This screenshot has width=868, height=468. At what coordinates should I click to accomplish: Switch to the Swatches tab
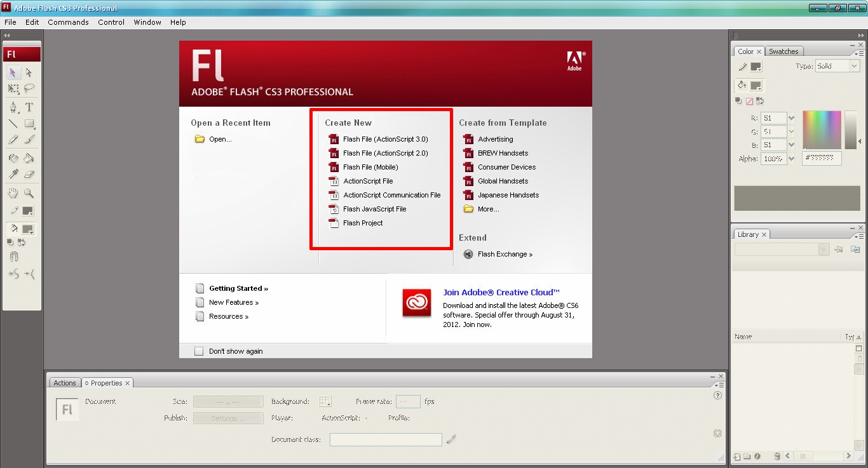[x=783, y=51]
